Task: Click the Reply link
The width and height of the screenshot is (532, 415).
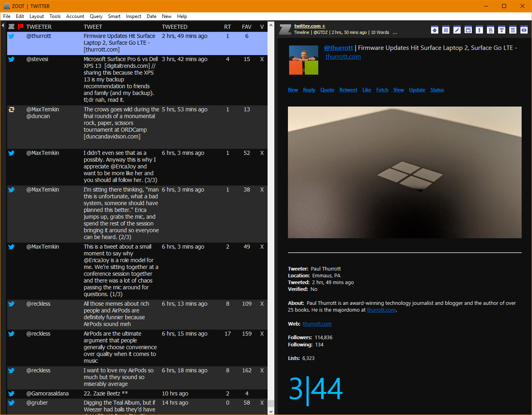Action: [x=309, y=90]
